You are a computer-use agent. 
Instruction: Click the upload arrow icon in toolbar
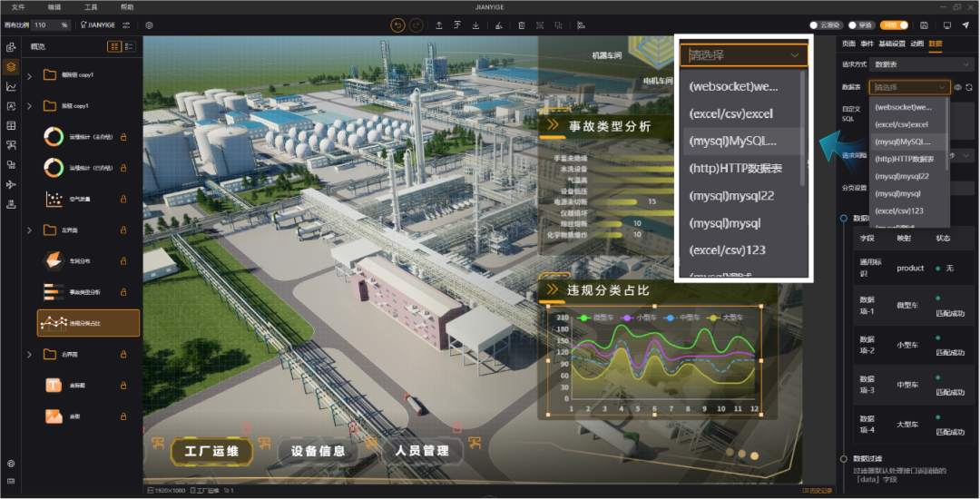click(x=439, y=25)
